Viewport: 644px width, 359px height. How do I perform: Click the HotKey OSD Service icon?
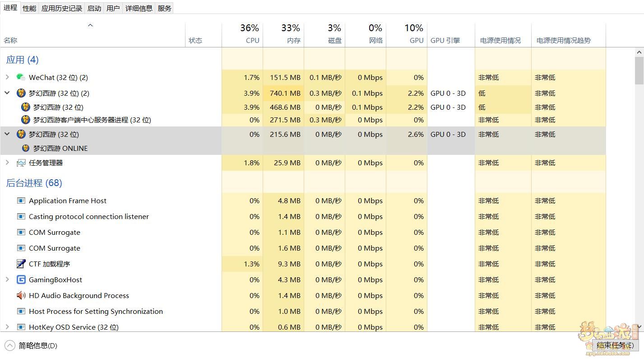[21, 326]
